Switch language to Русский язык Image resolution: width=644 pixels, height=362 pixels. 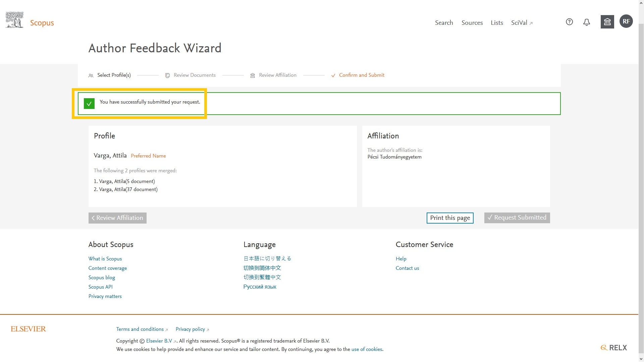click(260, 287)
